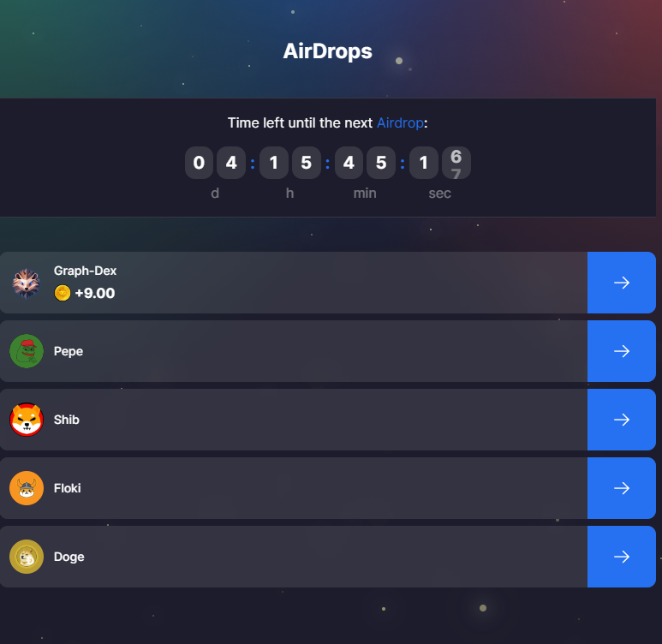
Task: Click the blue Airdrop link text
Action: click(x=400, y=122)
